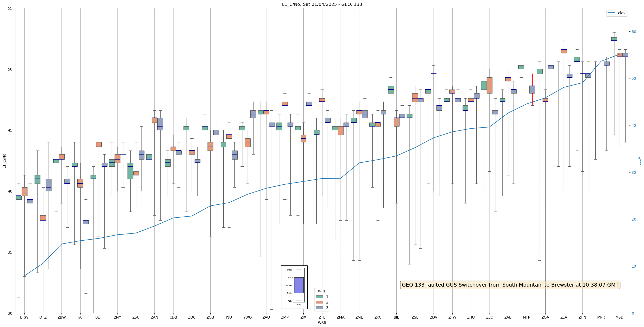Click the orange WRE 2 legend swatch
The image size is (644, 327).
[319, 302]
